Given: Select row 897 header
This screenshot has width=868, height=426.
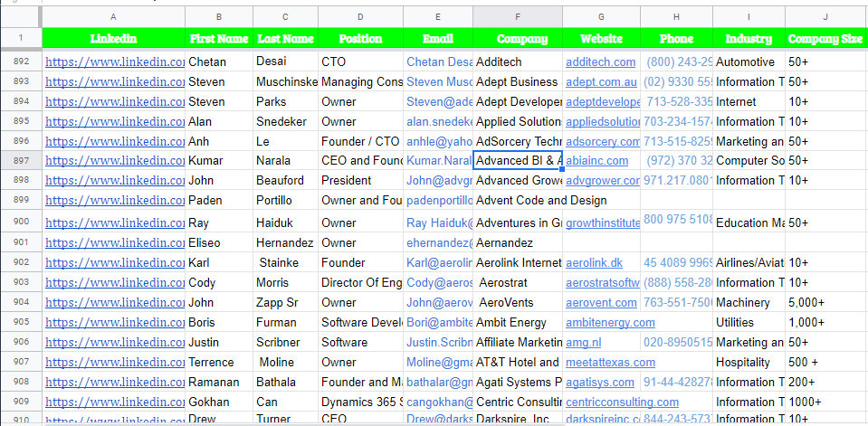Looking at the screenshot, I should [21, 160].
